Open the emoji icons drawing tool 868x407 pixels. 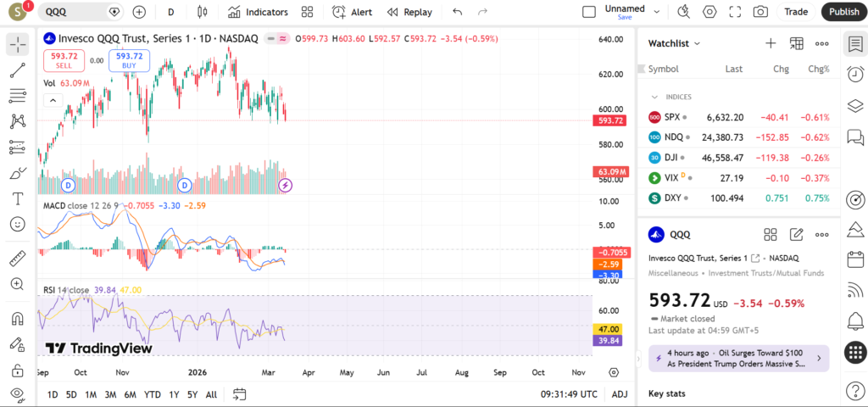(17, 224)
